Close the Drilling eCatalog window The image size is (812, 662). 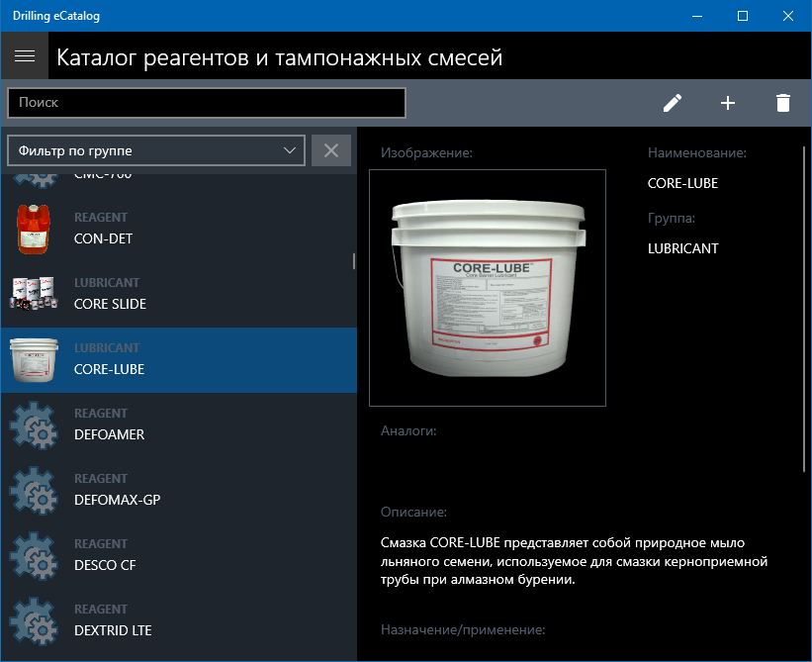[x=787, y=16]
